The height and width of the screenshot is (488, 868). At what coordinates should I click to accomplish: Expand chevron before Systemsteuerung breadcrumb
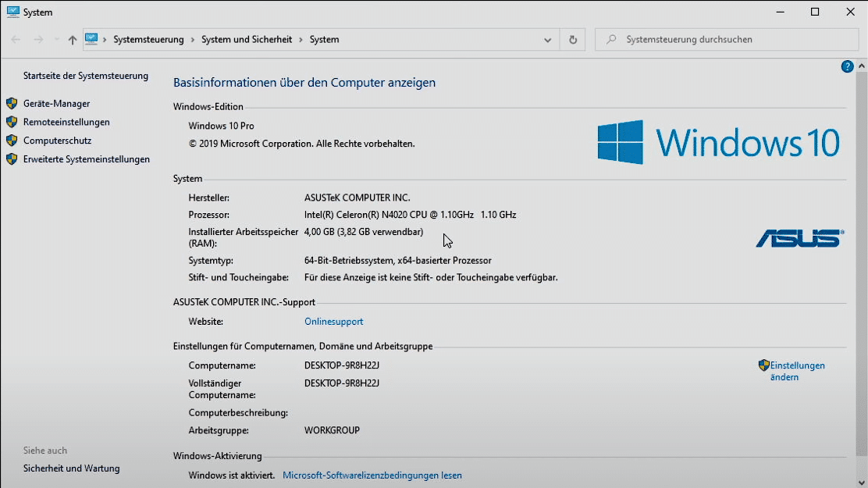pos(105,40)
